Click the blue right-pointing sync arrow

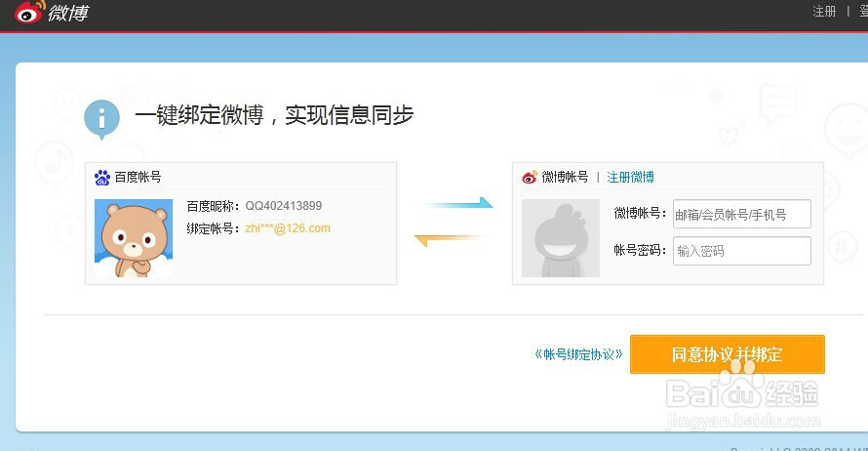click(459, 203)
